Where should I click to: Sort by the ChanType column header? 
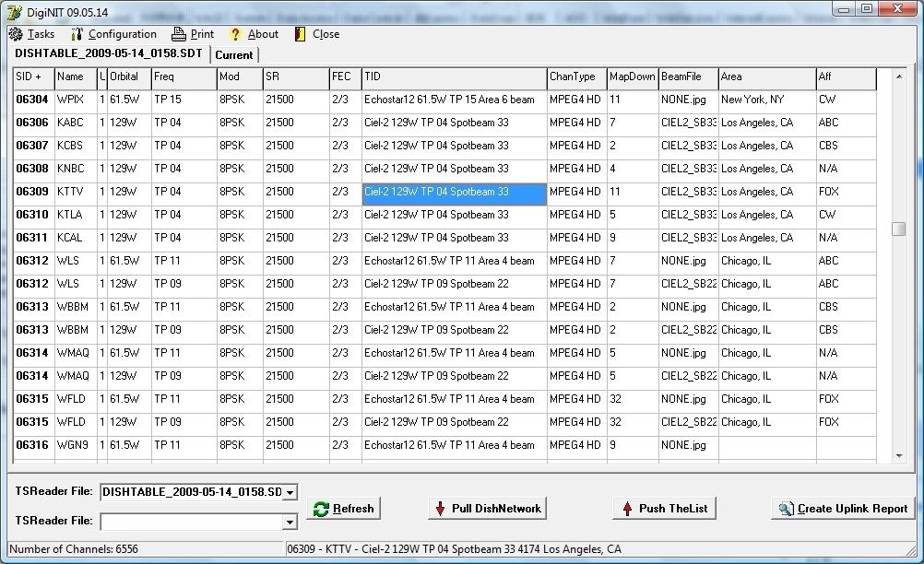click(x=577, y=78)
